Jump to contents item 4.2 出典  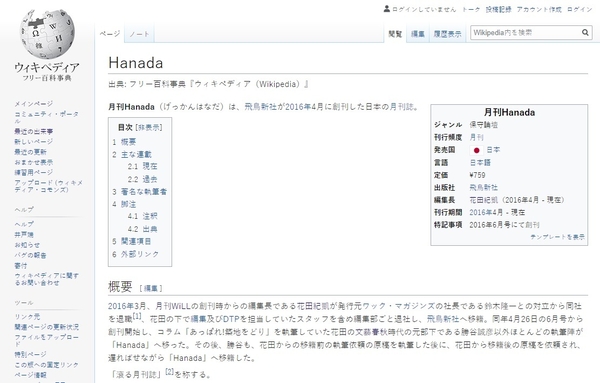143,229
